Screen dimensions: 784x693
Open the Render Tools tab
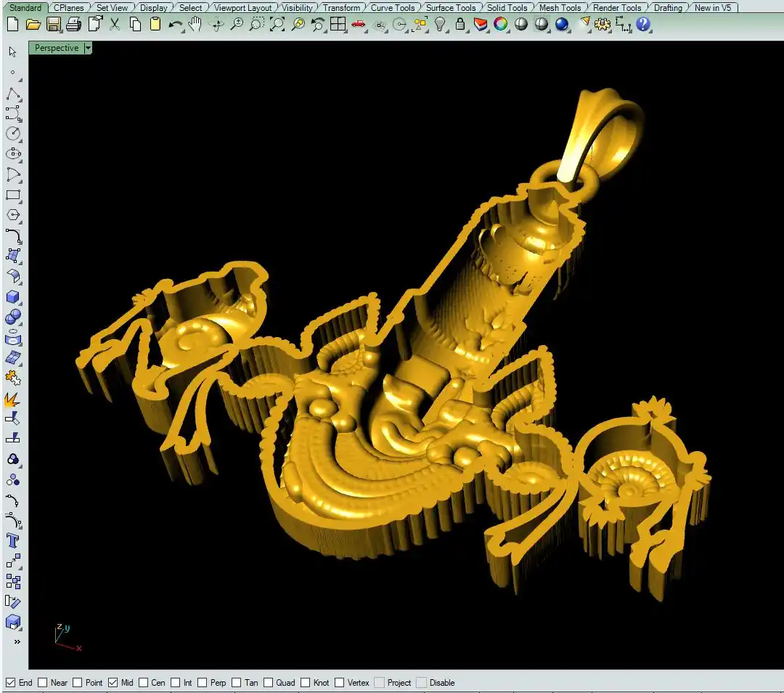[x=616, y=8]
